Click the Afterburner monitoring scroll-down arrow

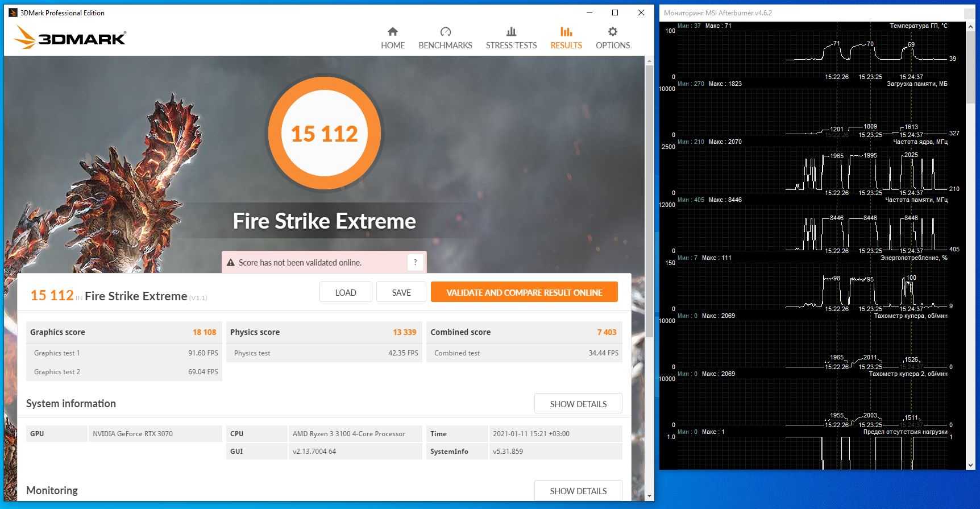click(x=970, y=465)
